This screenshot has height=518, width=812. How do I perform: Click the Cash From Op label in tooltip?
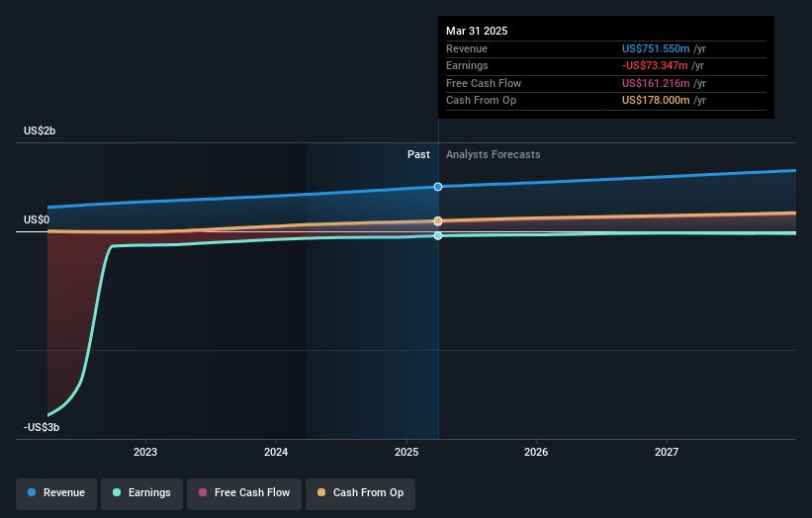click(481, 101)
